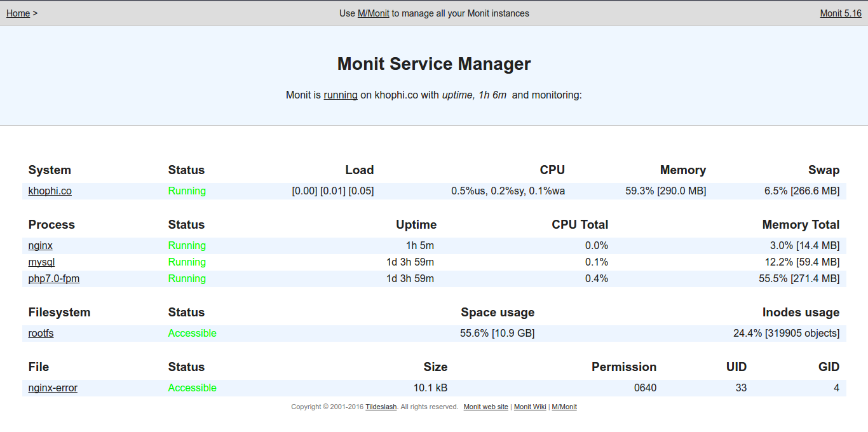Open the nginx process page
868x432 pixels.
(x=40, y=246)
